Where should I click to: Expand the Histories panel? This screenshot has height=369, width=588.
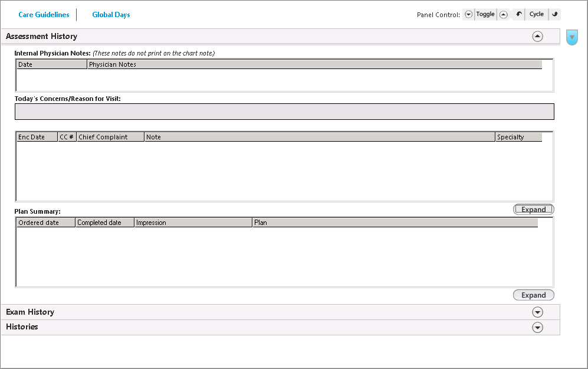(537, 327)
